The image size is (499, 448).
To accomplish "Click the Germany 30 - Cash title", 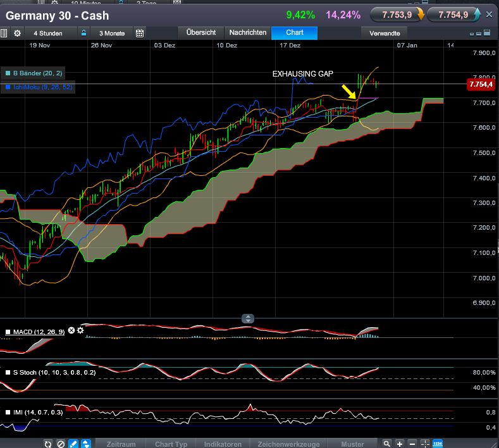I will click(x=58, y=16).
